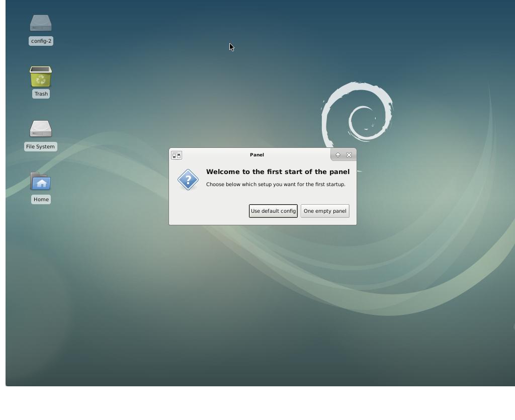The height and width of the screenshot is (420, 515).
Task: Click the Panel dialog title bar text
Action: click(x=256, y=155)
